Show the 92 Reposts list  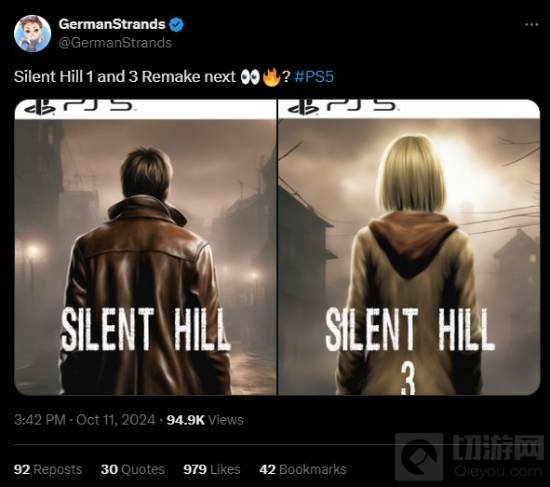(48, 469)
